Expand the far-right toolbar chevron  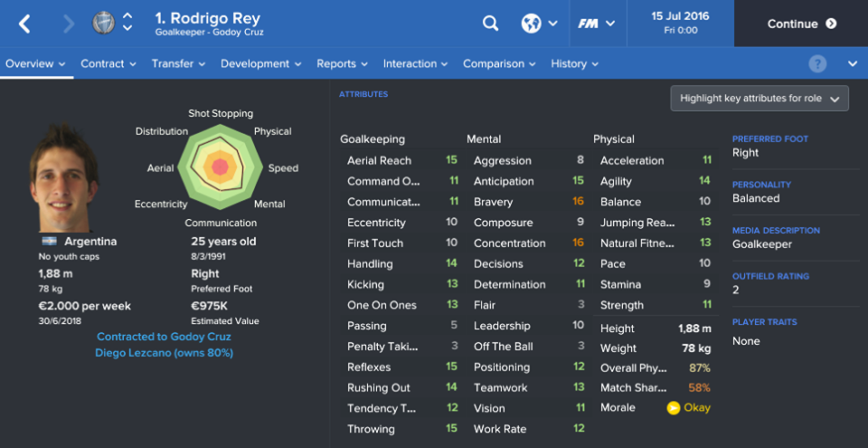tap(853, 63)
